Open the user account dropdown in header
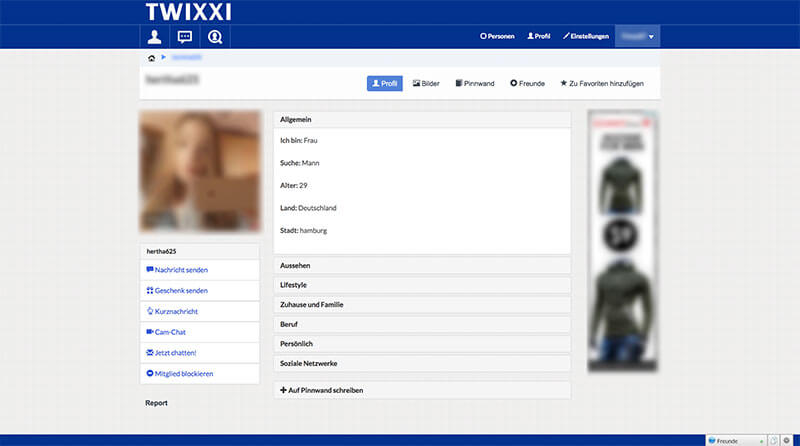 point(637,36)
